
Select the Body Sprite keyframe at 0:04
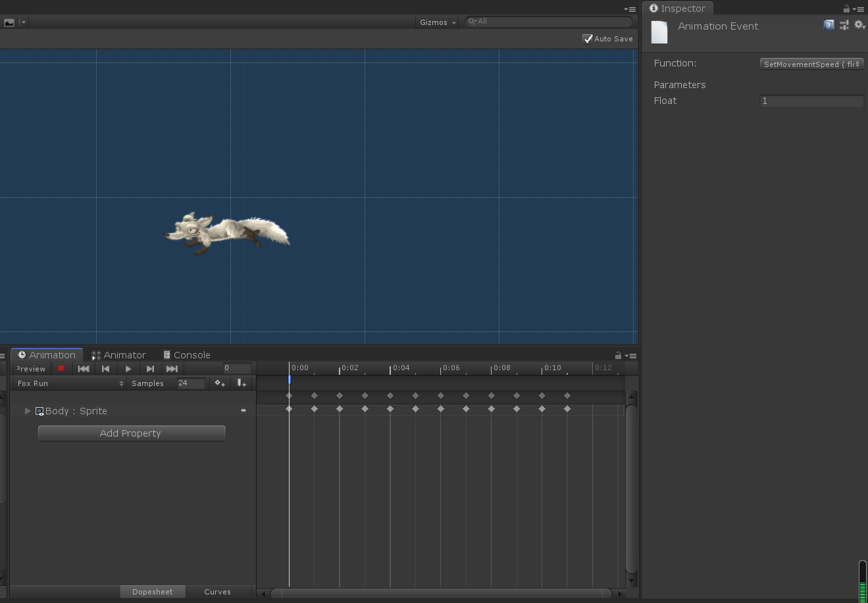(x=390, y=409)
